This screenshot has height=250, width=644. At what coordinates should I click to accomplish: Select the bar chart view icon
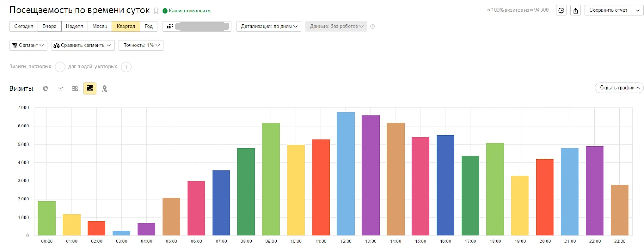pos(90,88)
